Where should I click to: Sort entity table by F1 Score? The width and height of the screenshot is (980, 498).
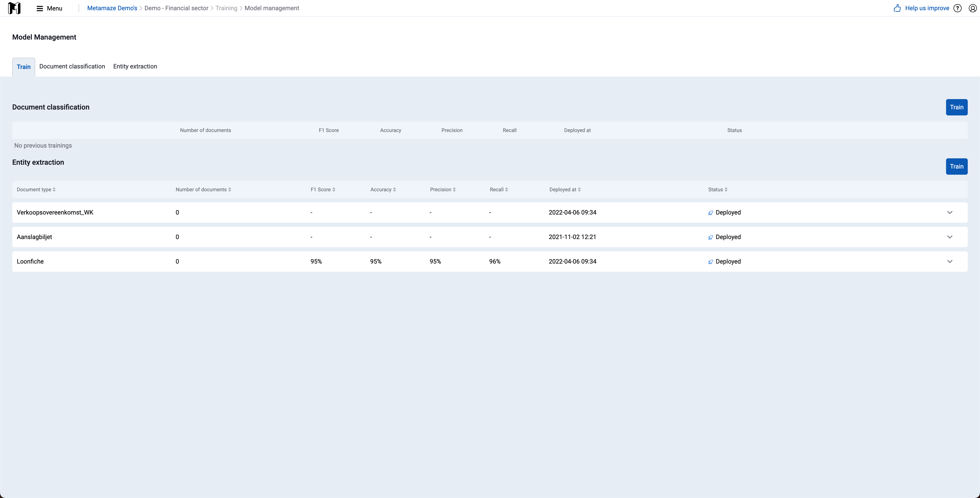(323, 189)
